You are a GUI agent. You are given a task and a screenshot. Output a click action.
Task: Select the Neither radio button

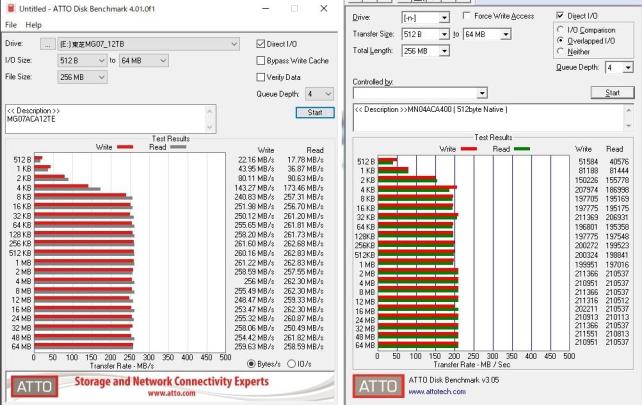[x=561, y=51]
